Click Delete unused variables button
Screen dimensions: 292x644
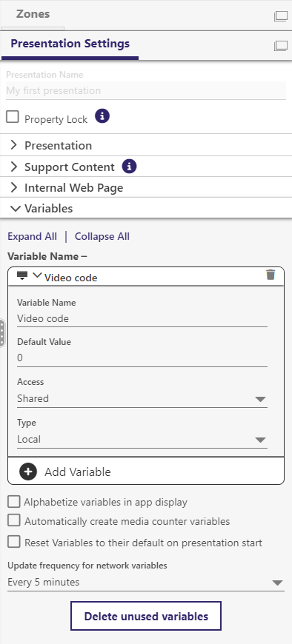point(146,616)
